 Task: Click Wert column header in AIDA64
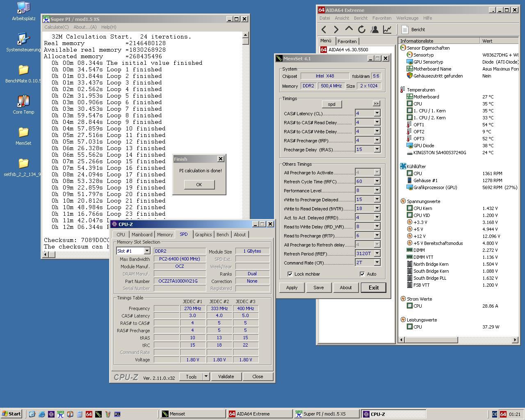pos(499,41)
